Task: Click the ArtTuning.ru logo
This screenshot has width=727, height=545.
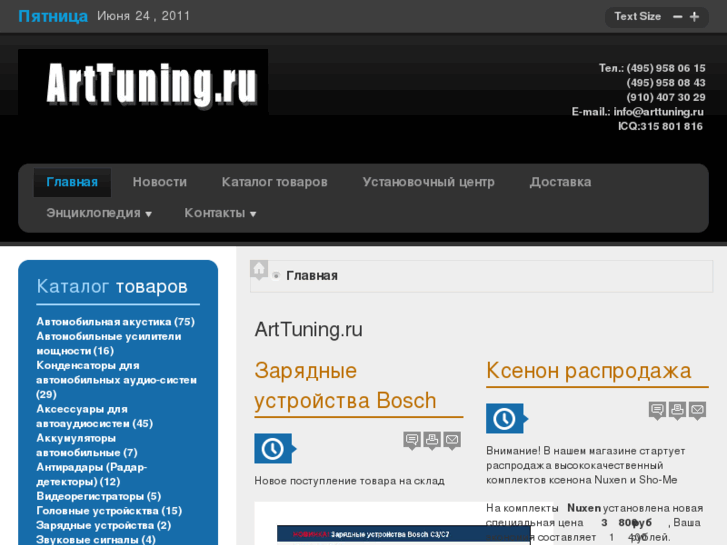Action: (143, 82)
